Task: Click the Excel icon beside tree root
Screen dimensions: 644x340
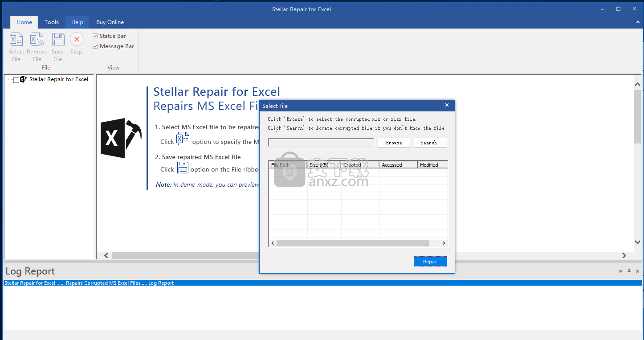Action: point(24,79)
